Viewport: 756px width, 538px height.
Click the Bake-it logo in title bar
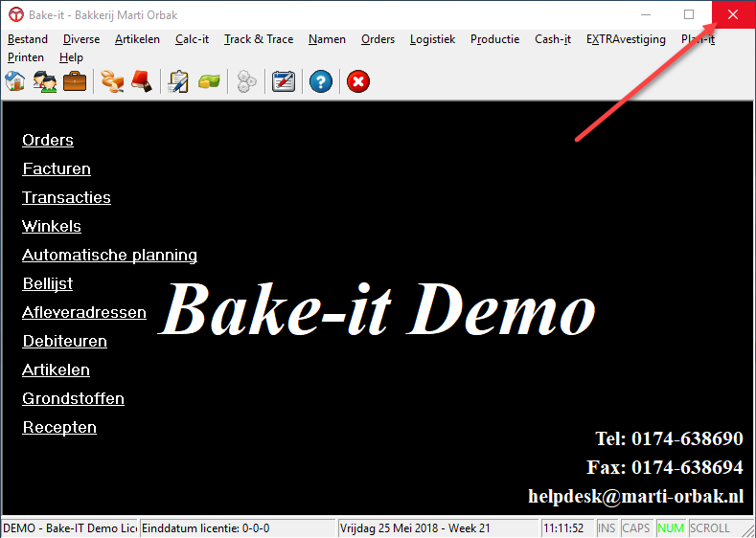[x=16, y=15]
